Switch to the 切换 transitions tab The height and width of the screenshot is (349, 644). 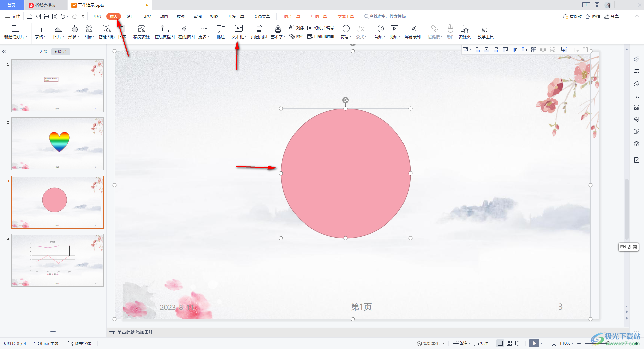(x=147, y=16)
